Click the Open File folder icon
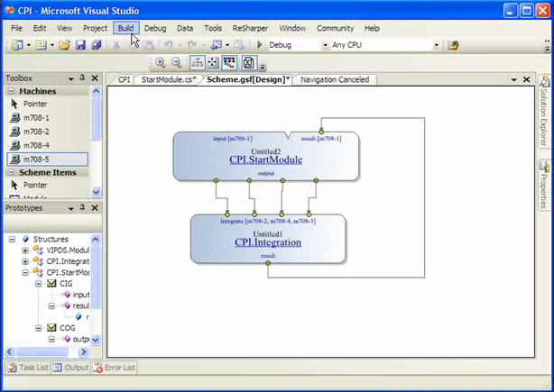This screenshot has width=554, height=392. pos(64,45)
